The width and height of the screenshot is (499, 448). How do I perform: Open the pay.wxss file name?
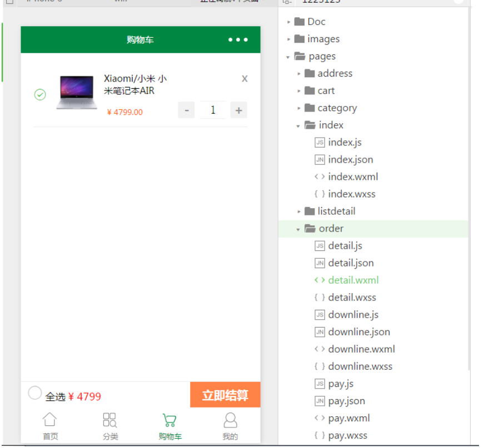click(347, 435)
